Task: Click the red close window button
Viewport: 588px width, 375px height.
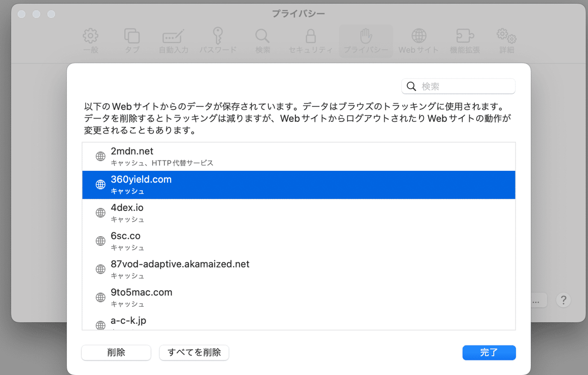Action: click(x=21, y=14)
